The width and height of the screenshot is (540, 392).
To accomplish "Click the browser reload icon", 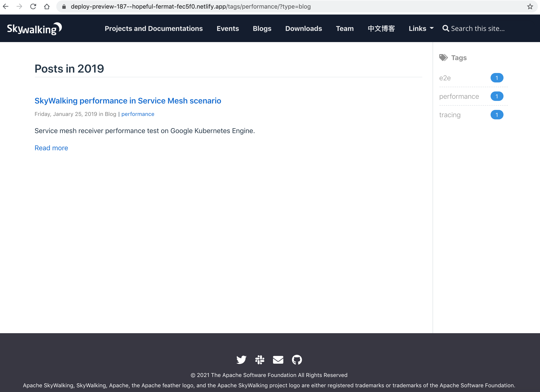I will click(33, 6).
